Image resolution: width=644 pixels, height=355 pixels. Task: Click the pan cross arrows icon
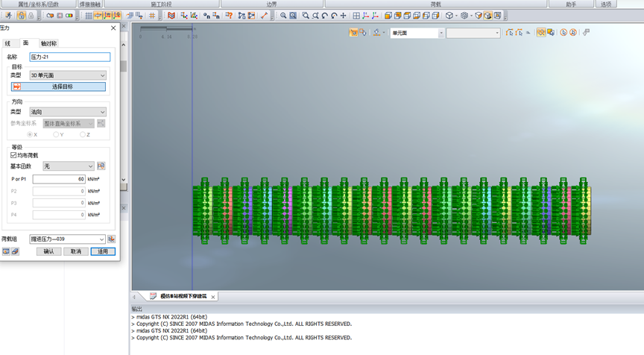coord(344,16)
